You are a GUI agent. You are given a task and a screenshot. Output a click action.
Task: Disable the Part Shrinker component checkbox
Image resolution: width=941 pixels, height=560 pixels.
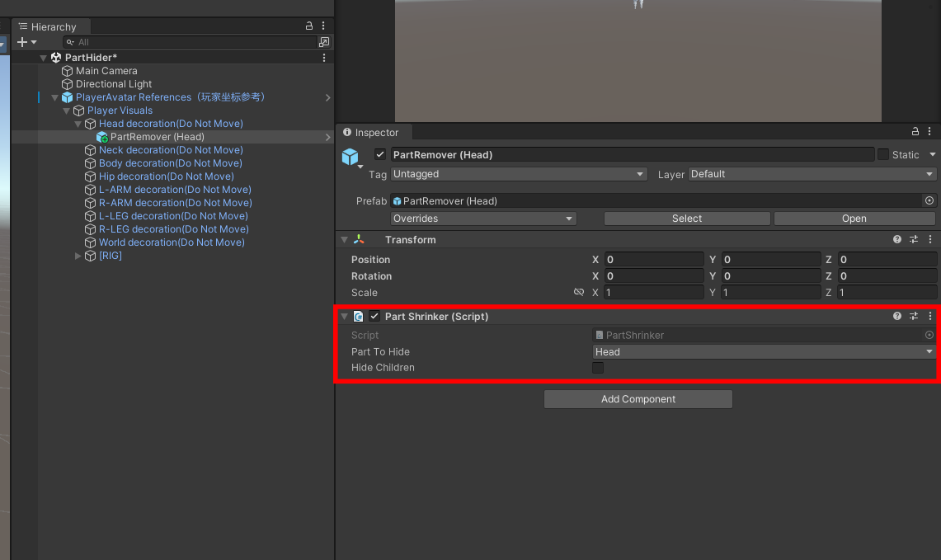coord(374,316)
